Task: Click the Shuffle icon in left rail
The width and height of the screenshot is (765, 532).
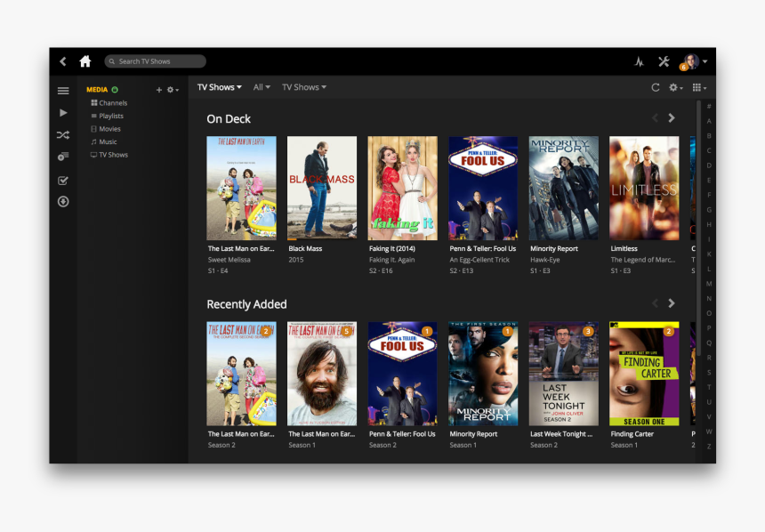Action: tap(63, 134)
